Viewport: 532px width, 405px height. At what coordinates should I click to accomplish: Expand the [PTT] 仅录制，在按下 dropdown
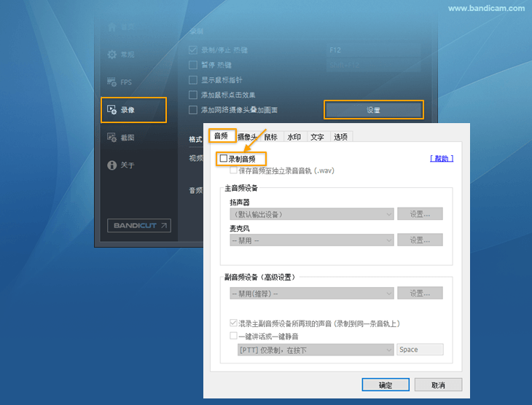coord(316,350)
